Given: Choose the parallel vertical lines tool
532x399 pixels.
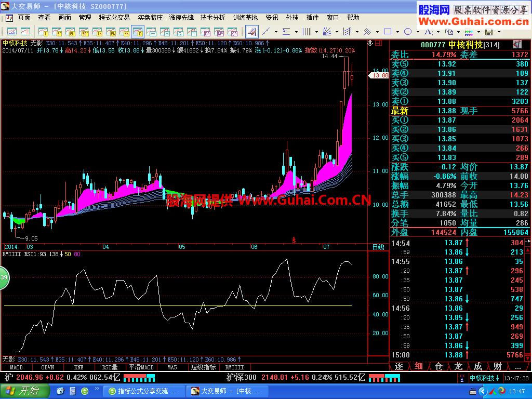Looking at the screenshot, I should click(307, 32).
